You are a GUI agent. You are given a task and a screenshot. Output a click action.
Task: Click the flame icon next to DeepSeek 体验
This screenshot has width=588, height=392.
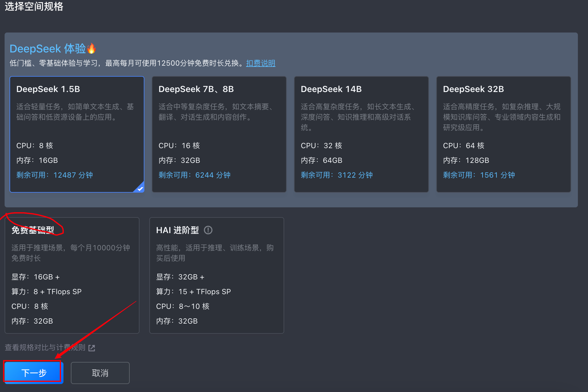click(91, 48)
